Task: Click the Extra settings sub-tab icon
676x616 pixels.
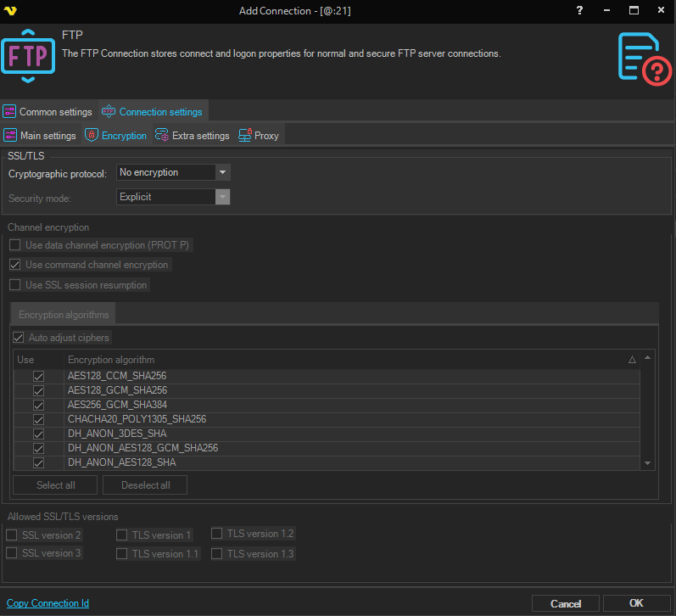Action: (x=161, y=136)
